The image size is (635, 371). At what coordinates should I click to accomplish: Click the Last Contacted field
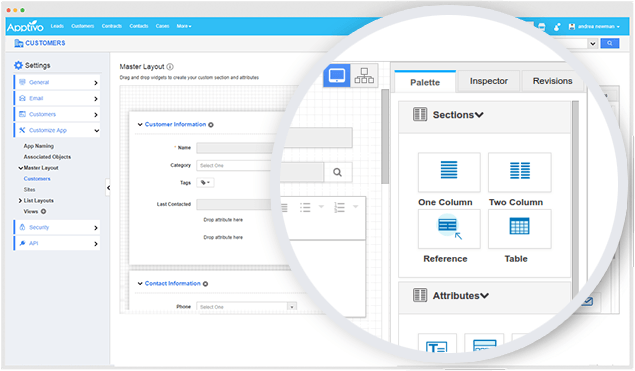point(234,204)
